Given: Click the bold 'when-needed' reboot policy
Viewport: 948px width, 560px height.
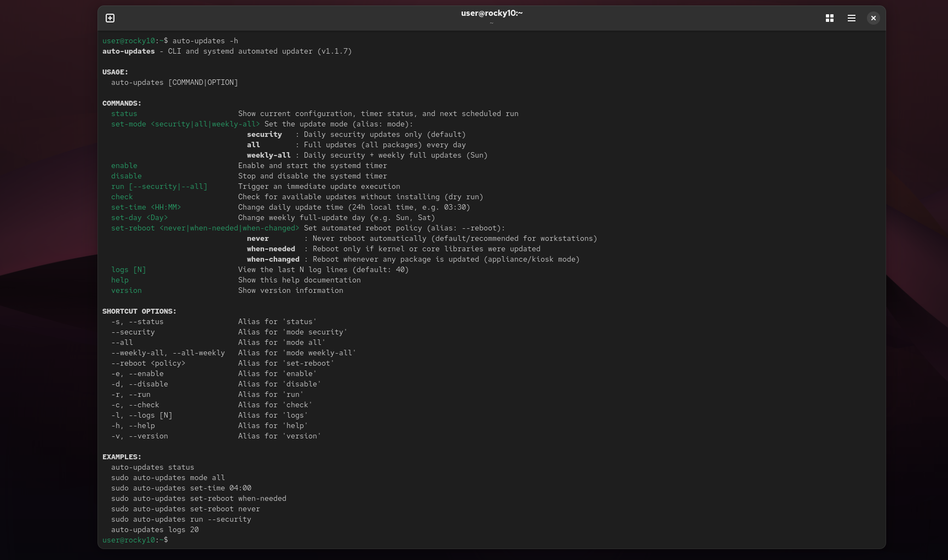Looking at the screenshot, I should tap(271, 249).
